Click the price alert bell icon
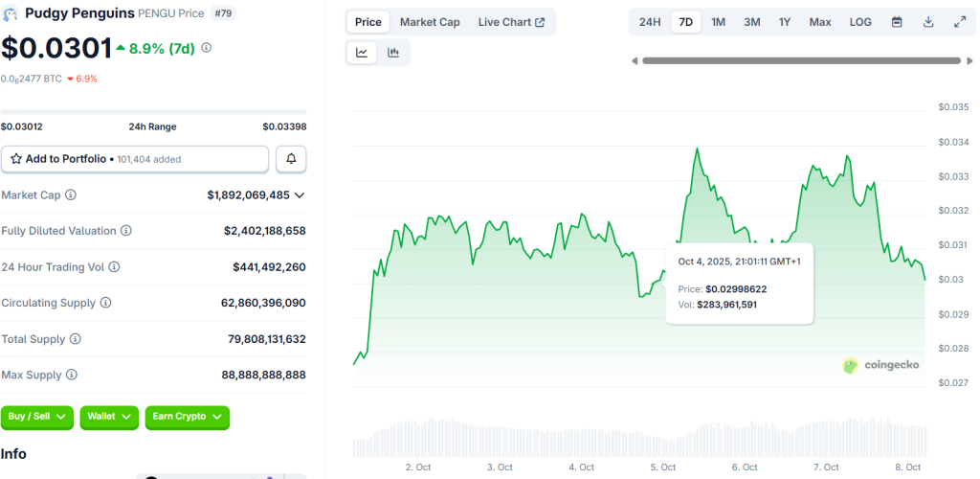This screenshot has width=980, height=479. tap(291, 159)
